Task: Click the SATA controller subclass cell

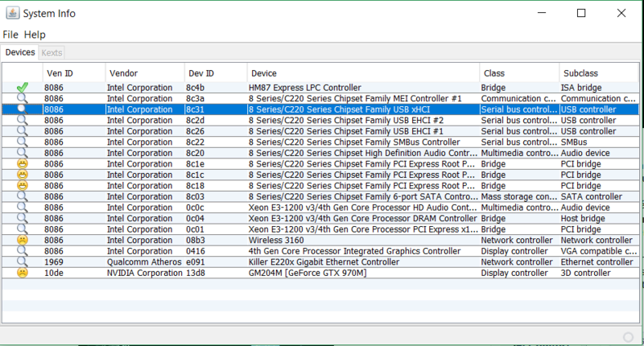Action: (592, 196)
